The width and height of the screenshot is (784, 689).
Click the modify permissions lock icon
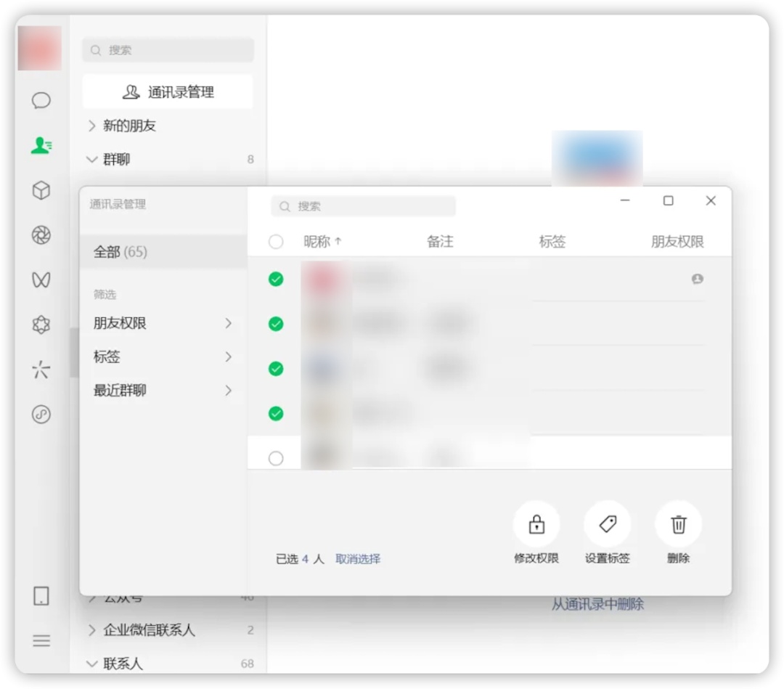[x=536, y=524]
